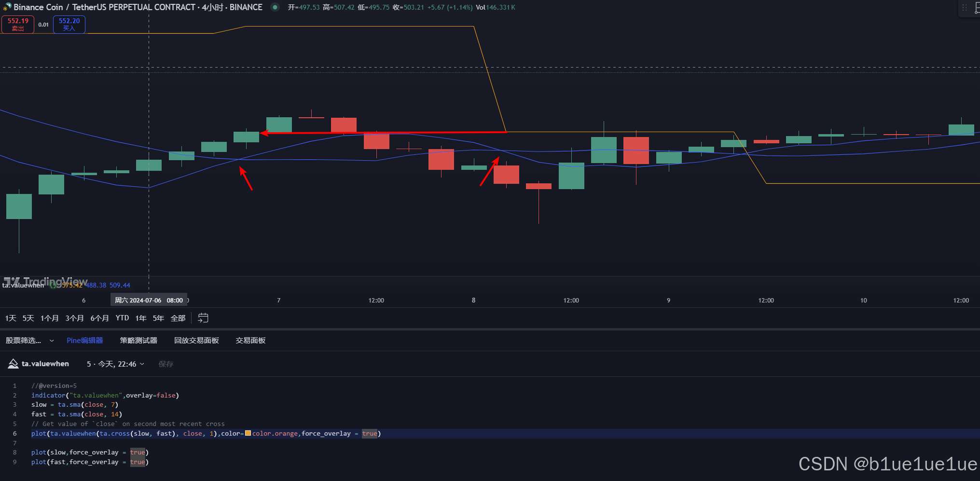Click the ta.valuewhen script name in editor header
The height and width of the screenshot is (481, 980).
(x=45, y=364)
